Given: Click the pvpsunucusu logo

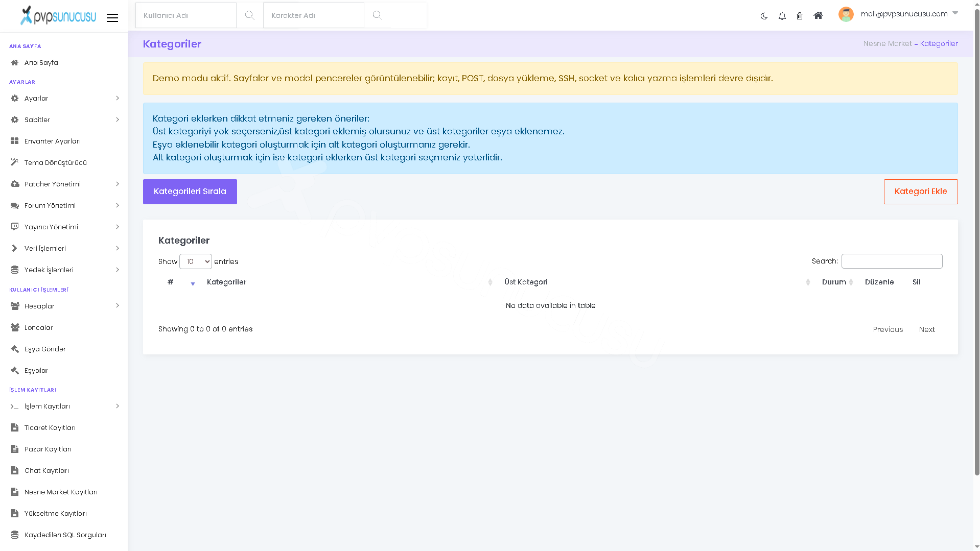Looking at the screenshot, I should (58, 15).
